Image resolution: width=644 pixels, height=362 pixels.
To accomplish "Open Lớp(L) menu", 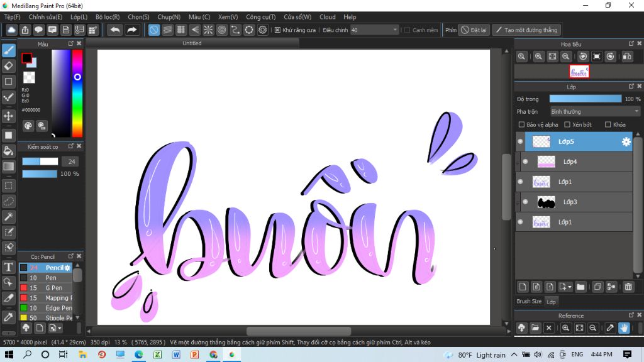I will pos(79,17).
